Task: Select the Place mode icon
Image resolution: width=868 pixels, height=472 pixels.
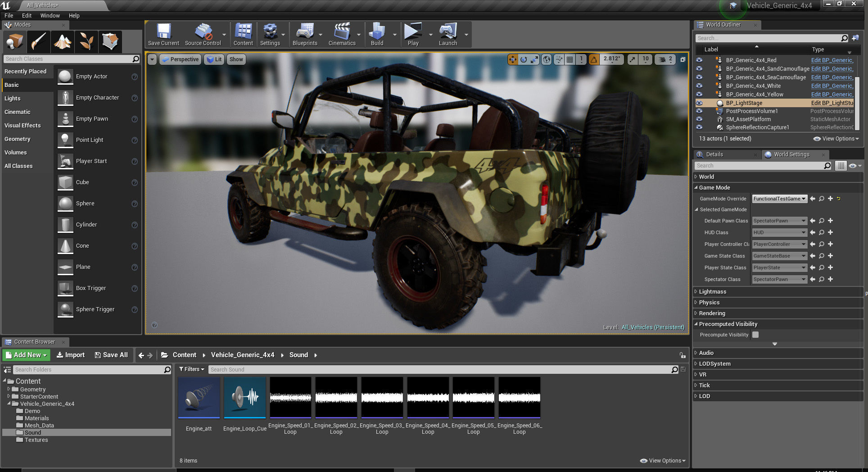Action: pos(14,41)
